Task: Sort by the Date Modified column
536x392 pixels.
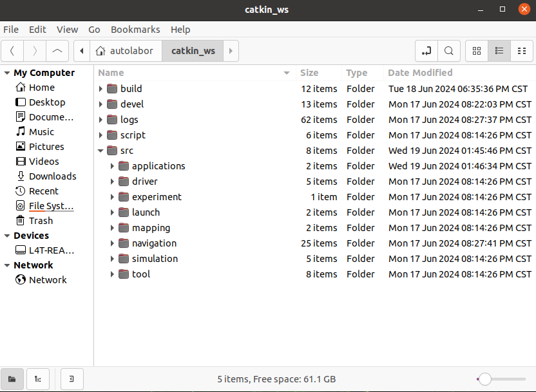Action: [420, 73]
